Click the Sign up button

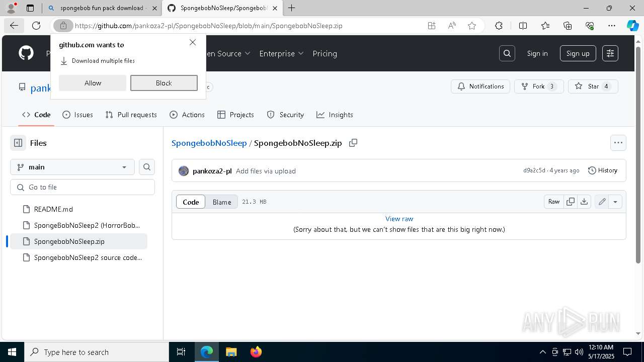[578, 53]
